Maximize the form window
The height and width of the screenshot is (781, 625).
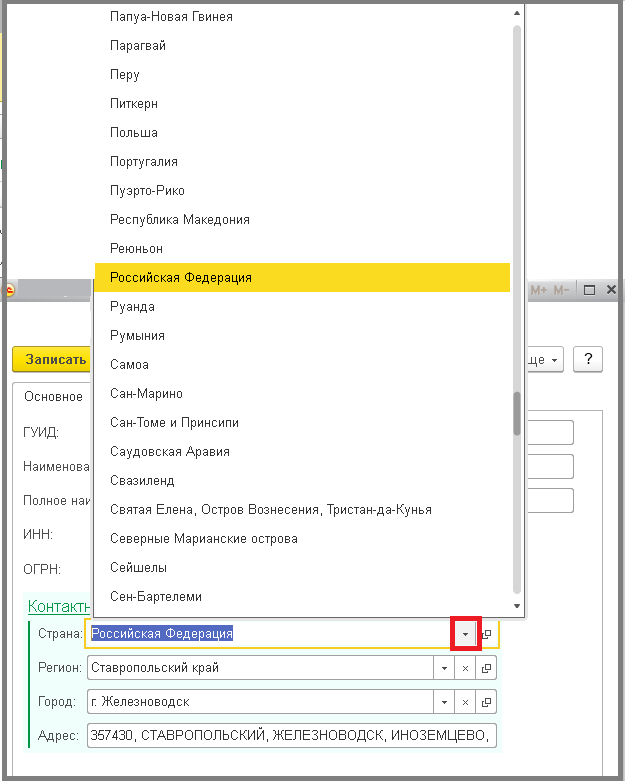coord(589,290)
